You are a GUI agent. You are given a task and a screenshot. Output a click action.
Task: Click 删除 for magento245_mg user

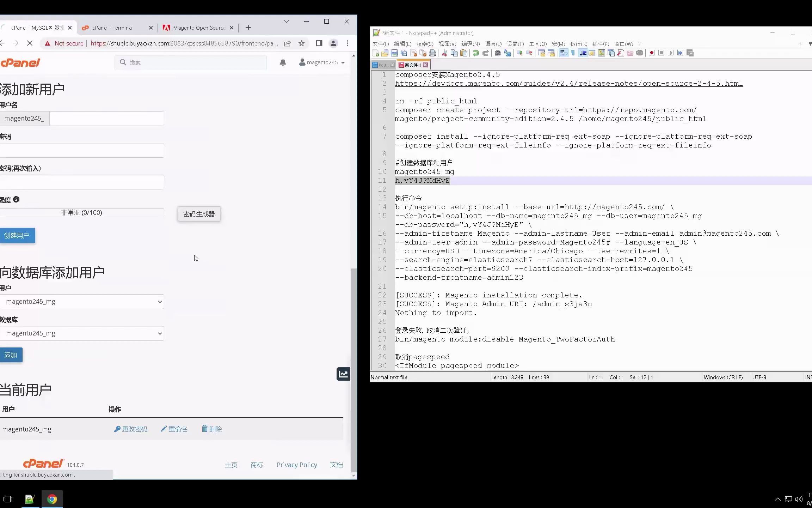tap(212, 429)
